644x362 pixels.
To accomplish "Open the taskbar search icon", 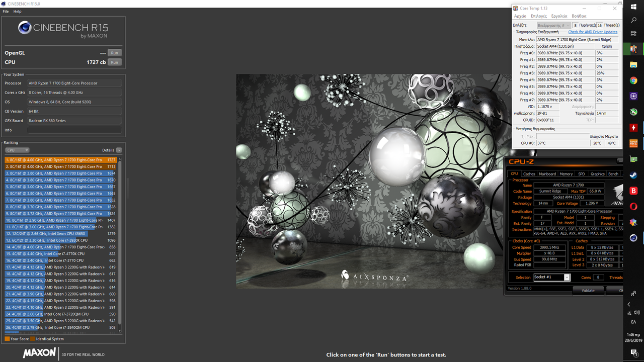I will pos(633,20).
